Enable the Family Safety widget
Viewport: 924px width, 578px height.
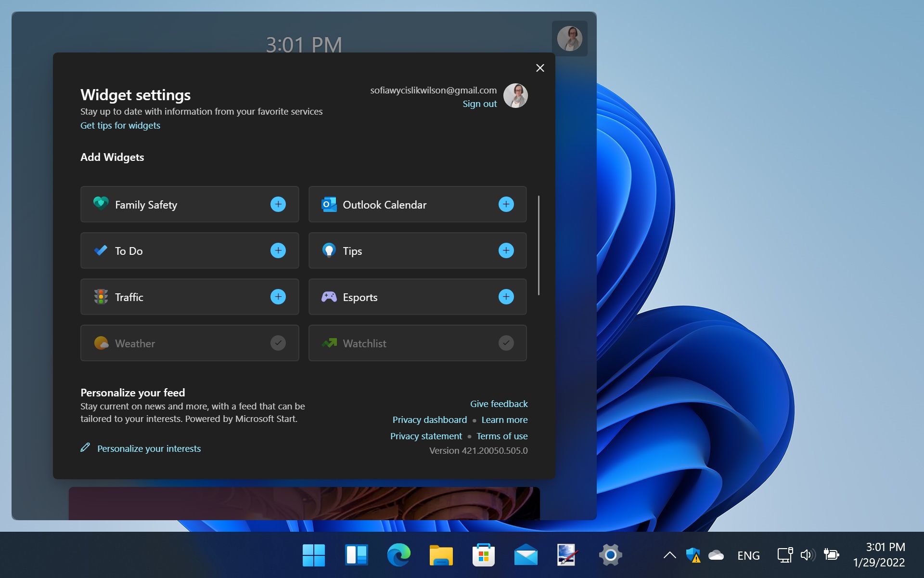[x=277, y=204]
